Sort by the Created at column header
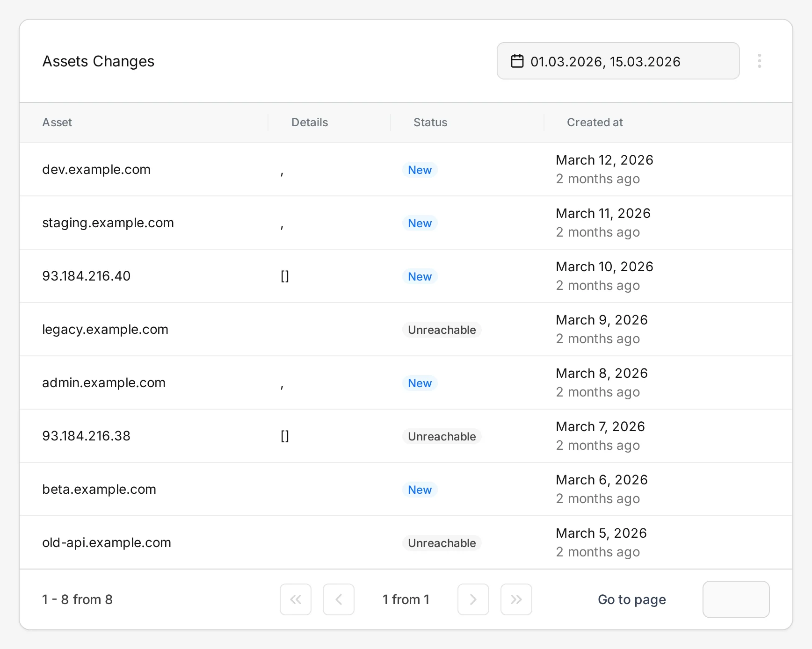This screenshot has width=812, height=649. 594,122
